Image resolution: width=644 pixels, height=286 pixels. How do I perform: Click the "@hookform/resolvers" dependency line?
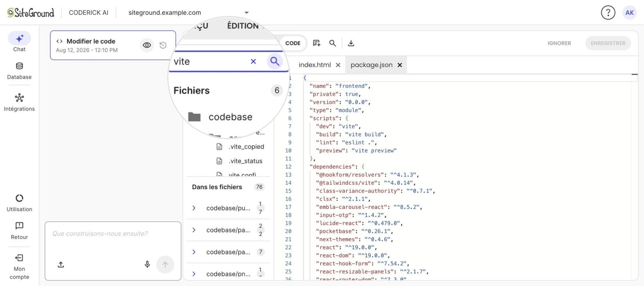pos(367,175)
